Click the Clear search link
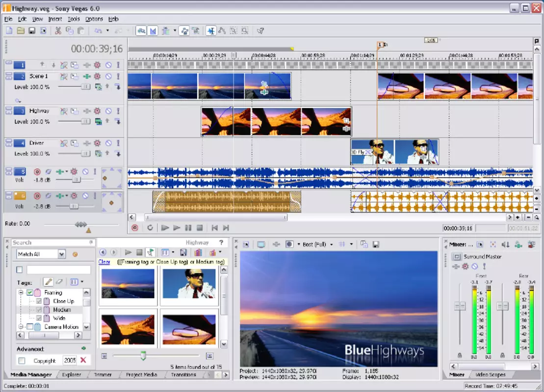The height and width of the screenshot is (392, 544). click(104, 262)
